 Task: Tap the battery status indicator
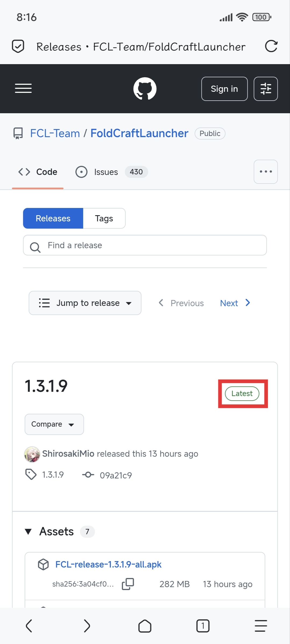tap(262, 17)
